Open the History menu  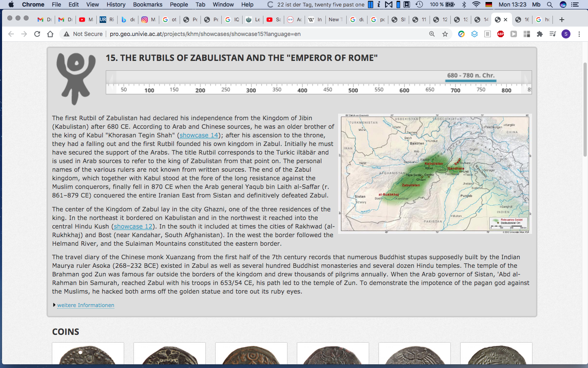pos(116,4)
